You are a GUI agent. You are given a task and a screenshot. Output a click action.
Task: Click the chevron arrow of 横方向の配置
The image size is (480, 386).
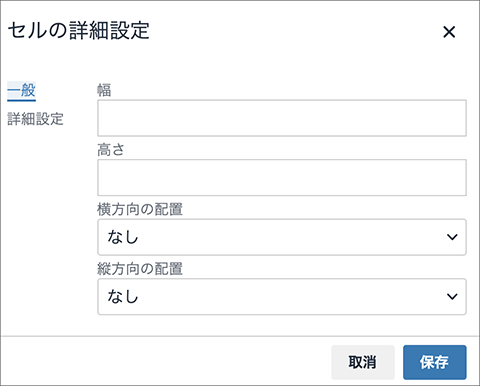coord(452,237)
